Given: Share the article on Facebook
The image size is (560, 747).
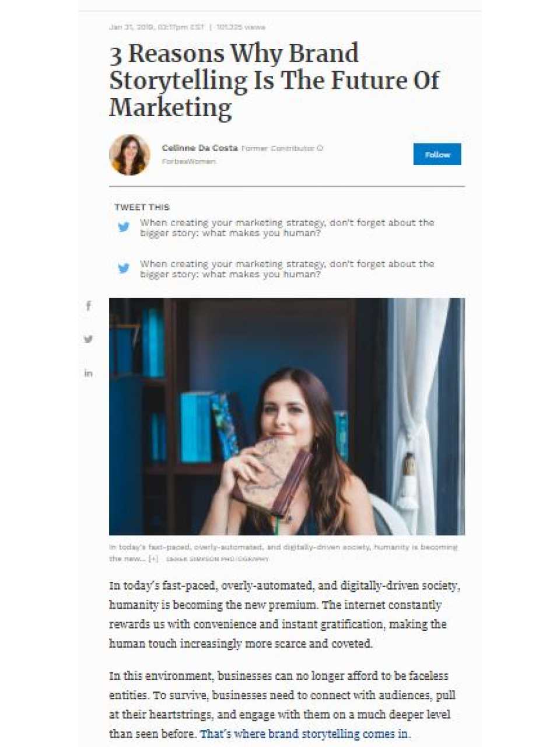Looking at the screenshot, I should [x=89, y=306].
